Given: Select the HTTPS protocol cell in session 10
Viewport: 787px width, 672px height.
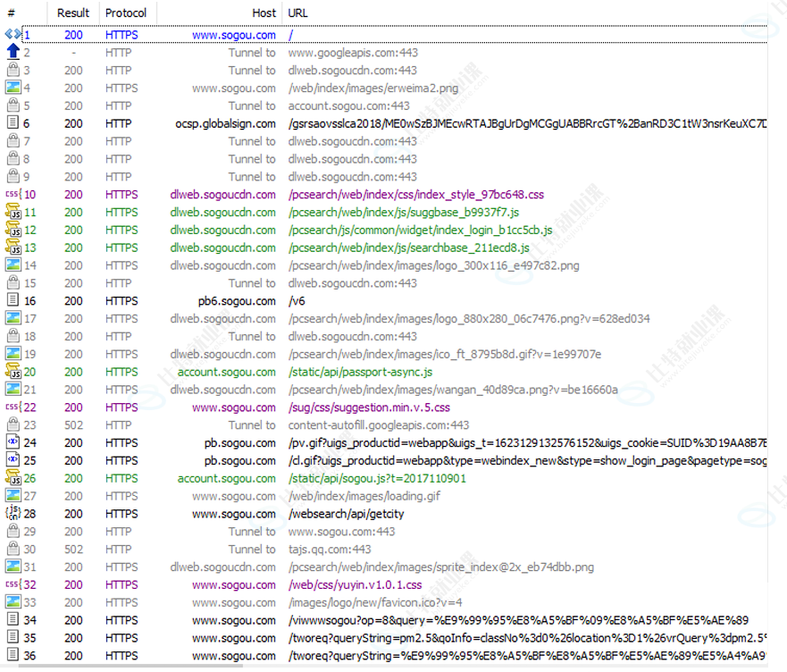Looking at the screenshot, I should pos(121,195).
